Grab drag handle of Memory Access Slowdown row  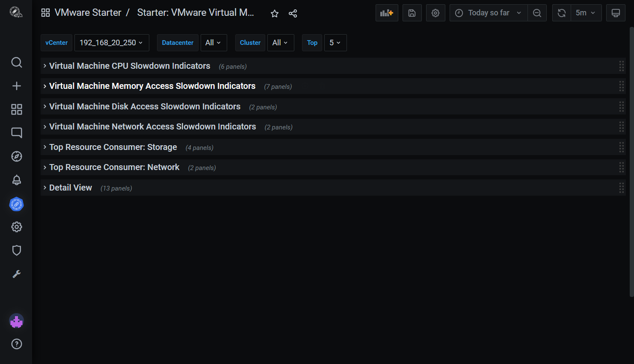click(621, 86)
